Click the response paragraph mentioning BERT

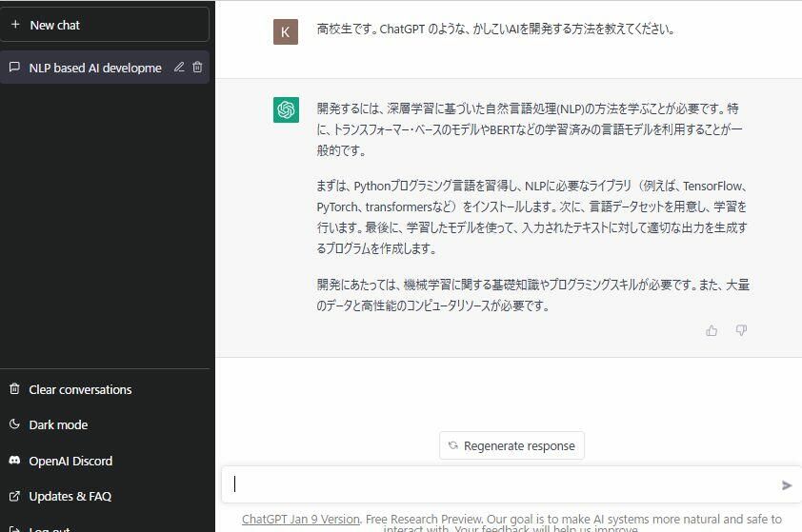(x=529, y=129)
